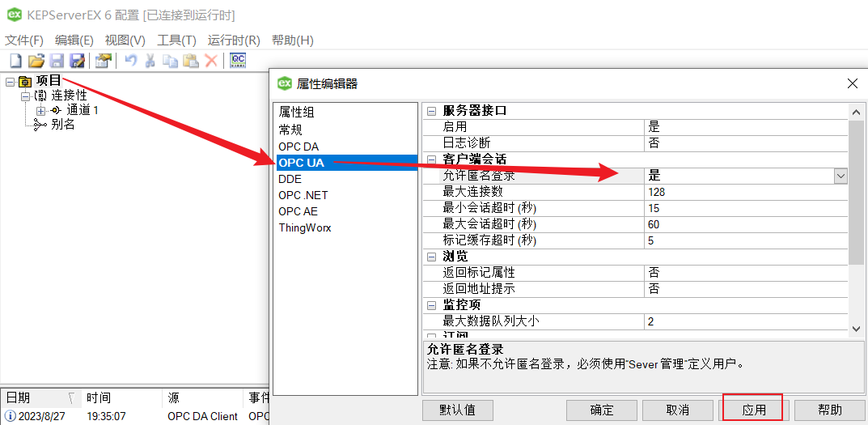Collapse the 项目 tree node

point(10,82)
